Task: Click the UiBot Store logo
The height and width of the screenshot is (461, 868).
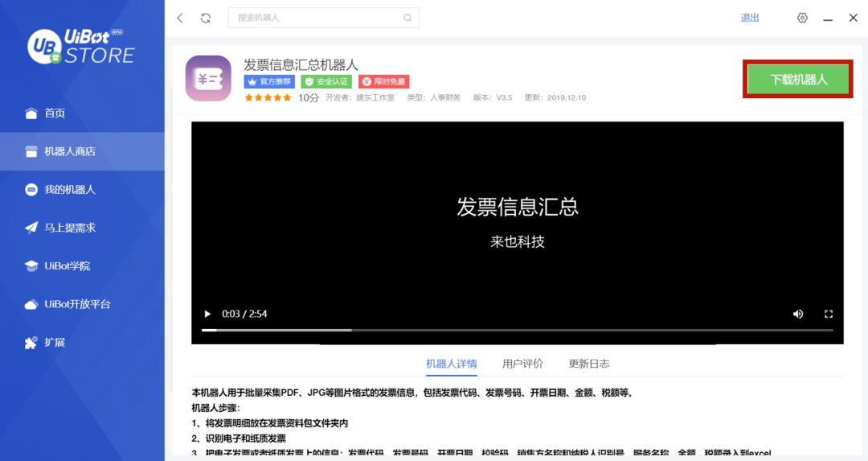Action: pos(81,47)
